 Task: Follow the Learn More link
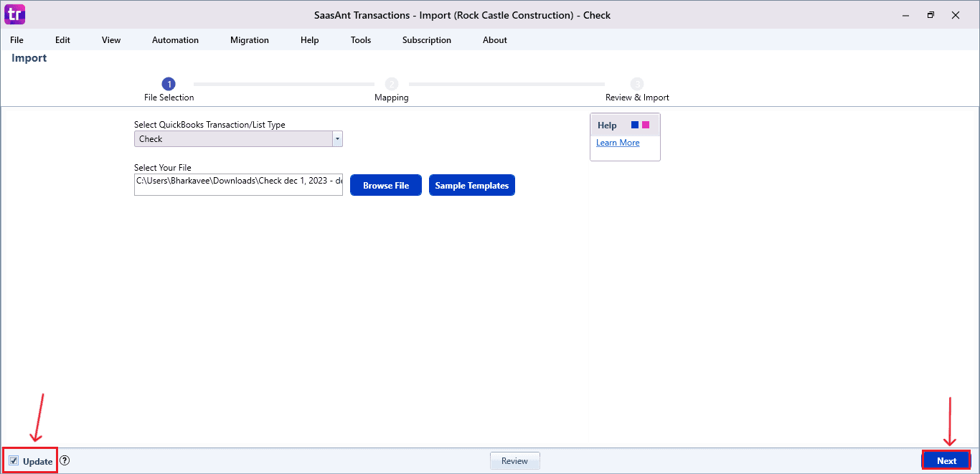click(618, 143)
